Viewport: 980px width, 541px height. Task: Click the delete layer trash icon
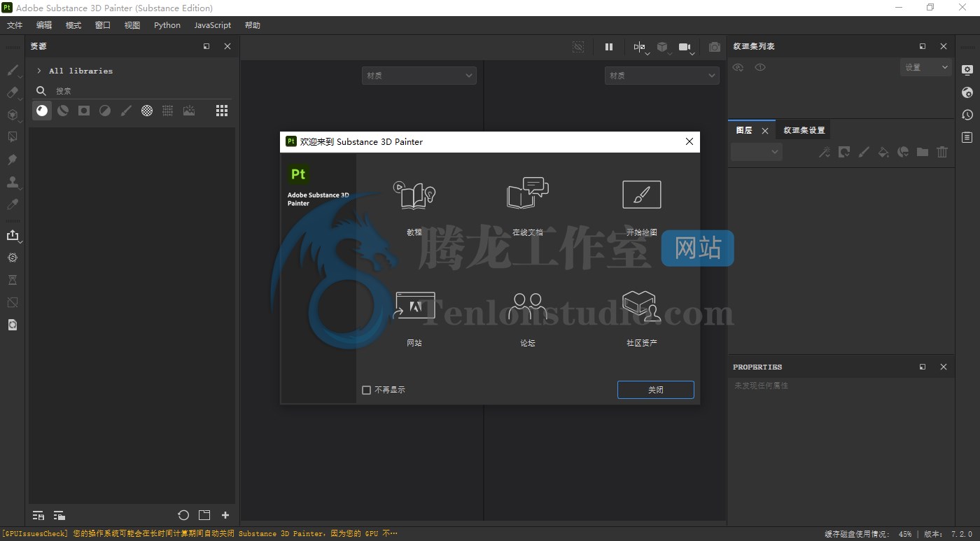942,152
